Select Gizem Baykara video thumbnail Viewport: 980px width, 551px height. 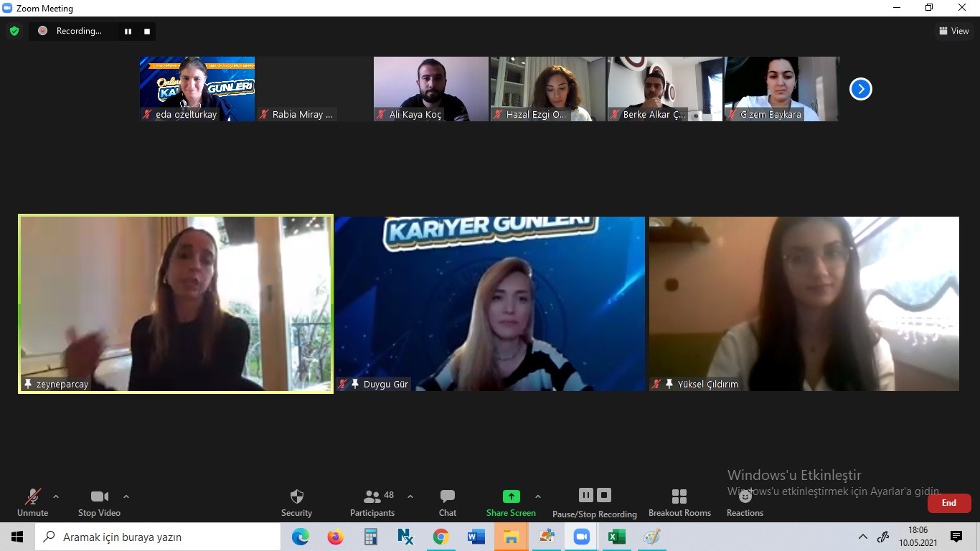click(x=782, y=89)
